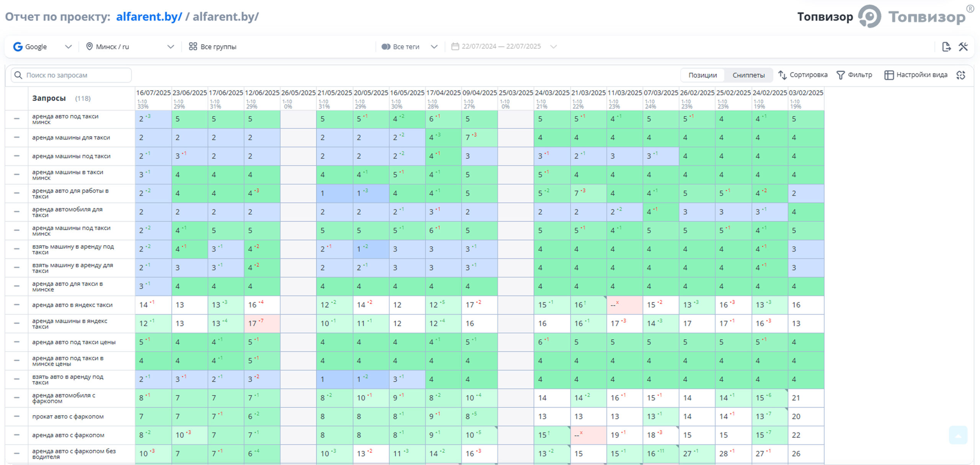Viewport: 980px width, 465px height.
Task: Click the Все группы grid icon
Action: click(193, 47)
